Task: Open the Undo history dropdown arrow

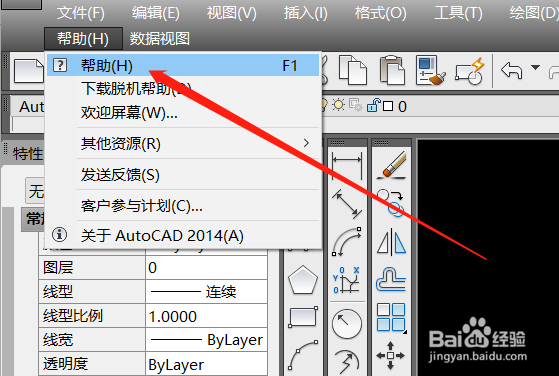Action: (x=535, y=67)
